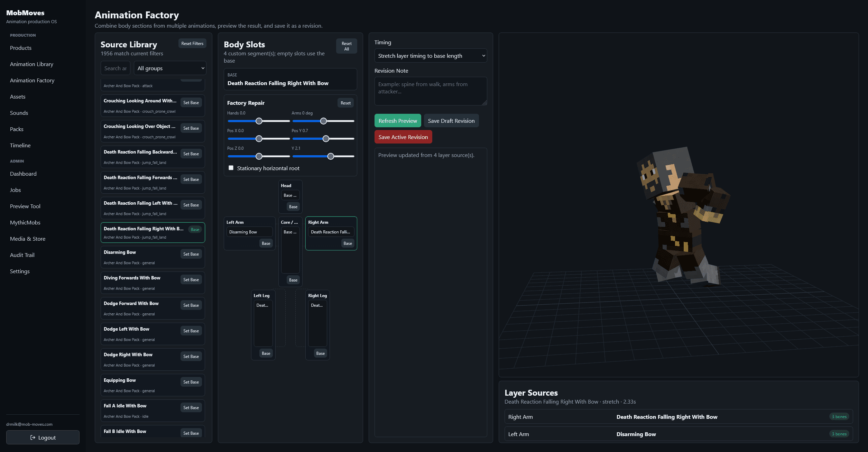Set Diving Forwards With Bow as base
The width and height of the screenshot is (868, 452).
[191, 280]
